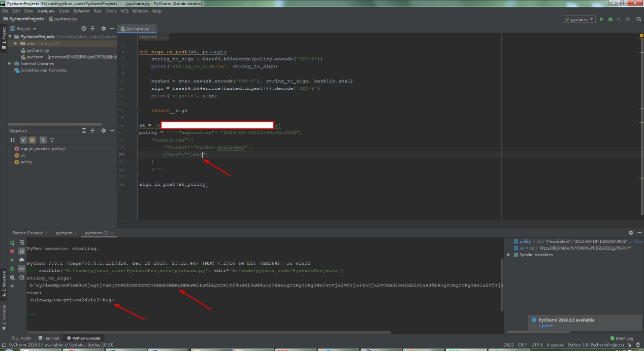The image size is (644, 351).
Task: Open the Refactor menu
Action: pos(81,11)
